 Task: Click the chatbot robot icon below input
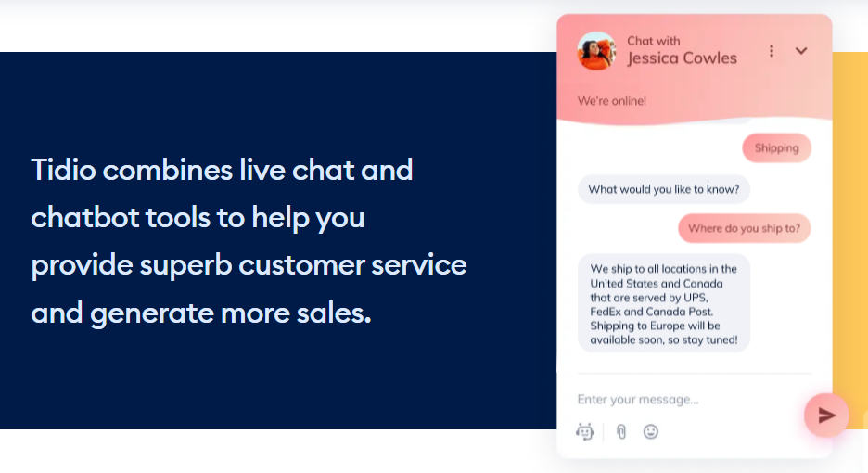click(x=585, y=431)
